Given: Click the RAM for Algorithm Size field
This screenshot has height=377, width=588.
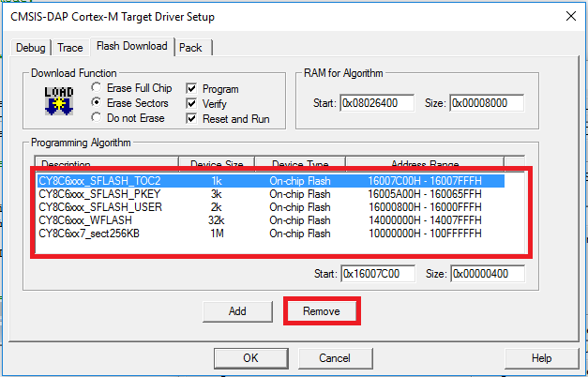Looking at the screenshot, I should pos(487,103).
